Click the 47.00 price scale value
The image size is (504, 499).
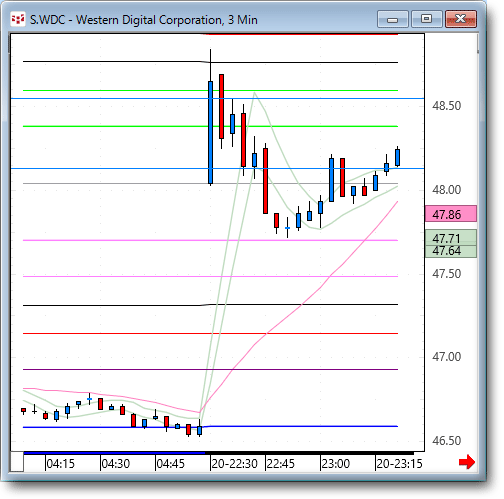[x=447, y=357]
